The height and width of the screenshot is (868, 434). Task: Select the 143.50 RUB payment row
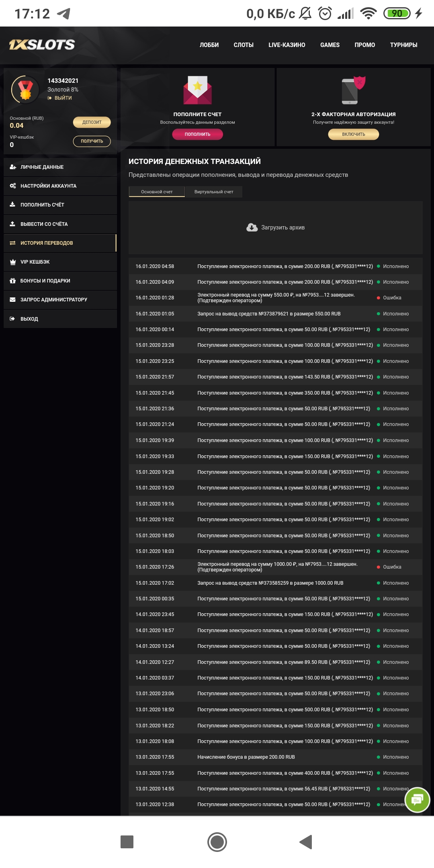(276, 377)
